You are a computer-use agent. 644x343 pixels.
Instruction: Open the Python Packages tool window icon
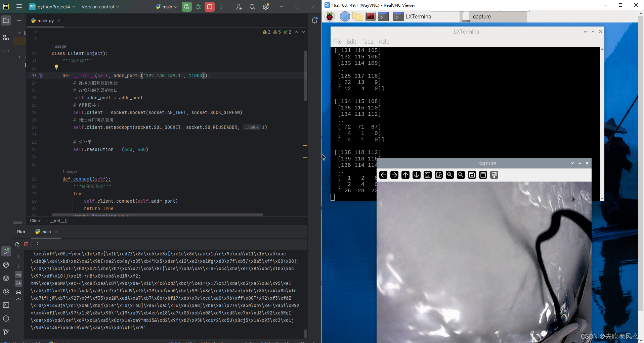tap(6, 278)
